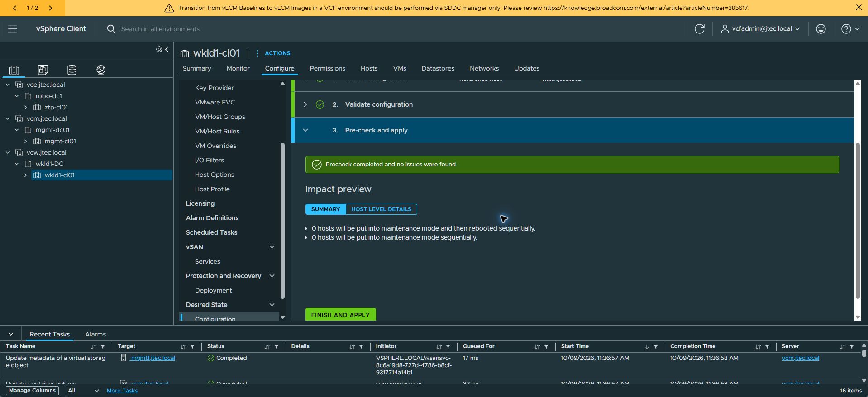868x397 pixels.
Task: Expand the mgmt-cl01 cluster node
Action: pyautogui.click(x=26, y=141)
